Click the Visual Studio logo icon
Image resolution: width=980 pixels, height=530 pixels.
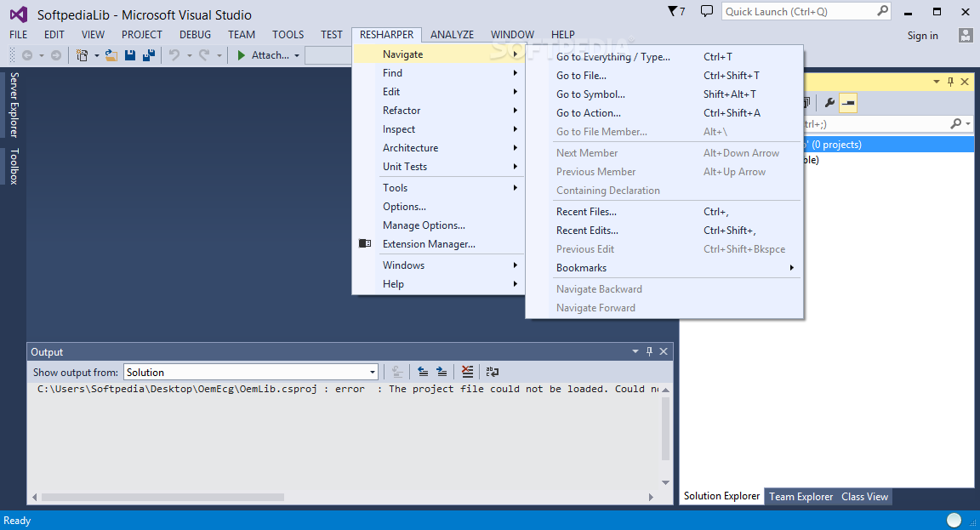tap(19, 14)
